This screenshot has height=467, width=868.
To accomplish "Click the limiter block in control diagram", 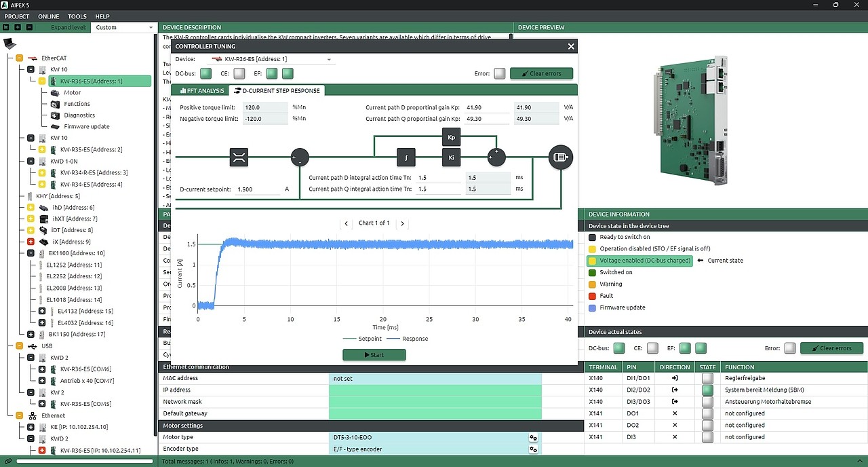I will pos(239,157).
